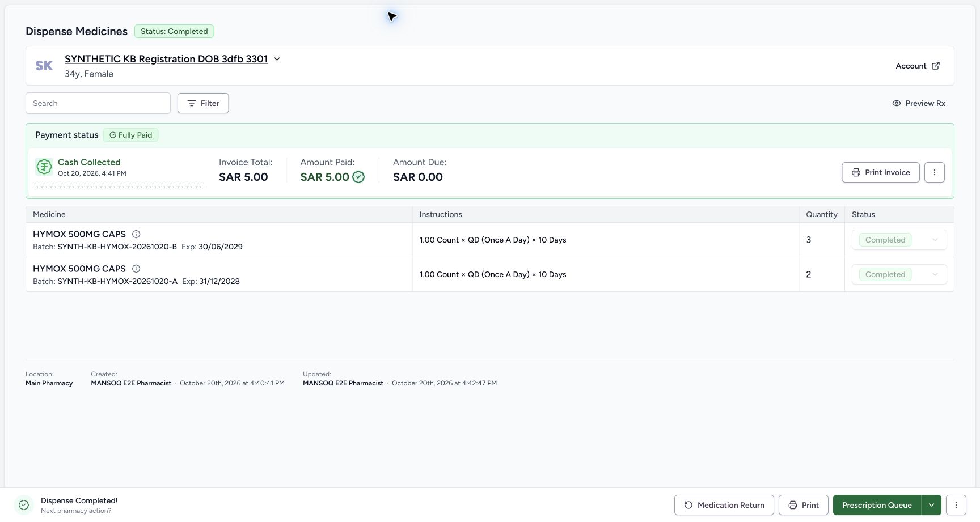Click the Status: Completed badge

[174, 31]
